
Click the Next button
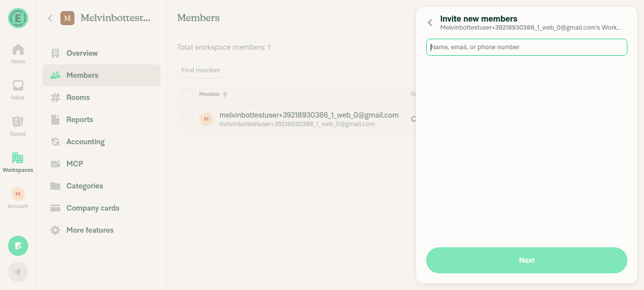[527, 260]
